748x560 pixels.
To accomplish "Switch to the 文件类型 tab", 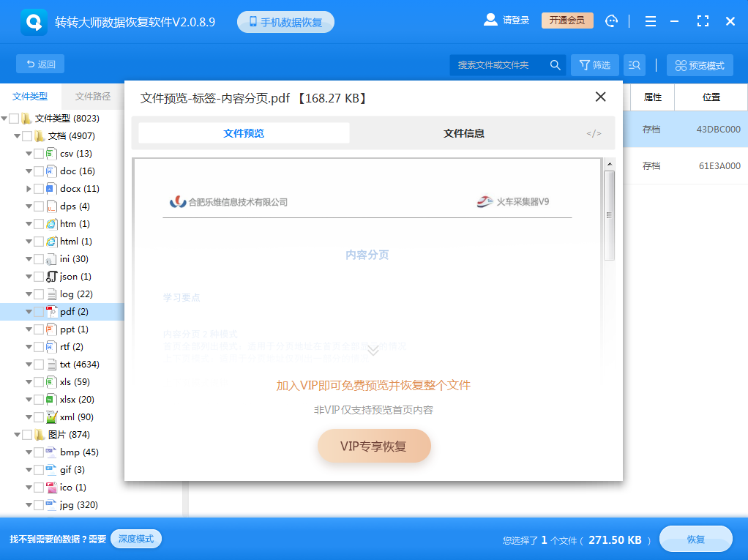I will (30, 97).
